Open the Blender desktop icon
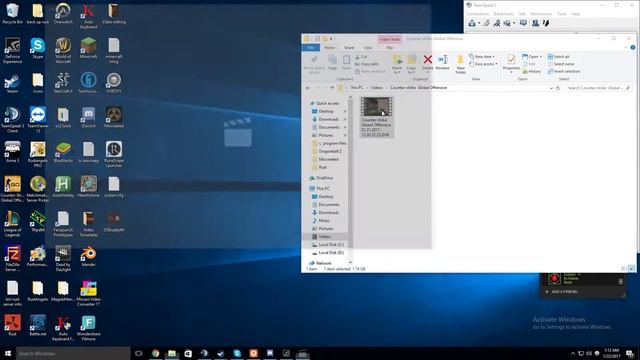640x360 pixels. tap(88, 256)
